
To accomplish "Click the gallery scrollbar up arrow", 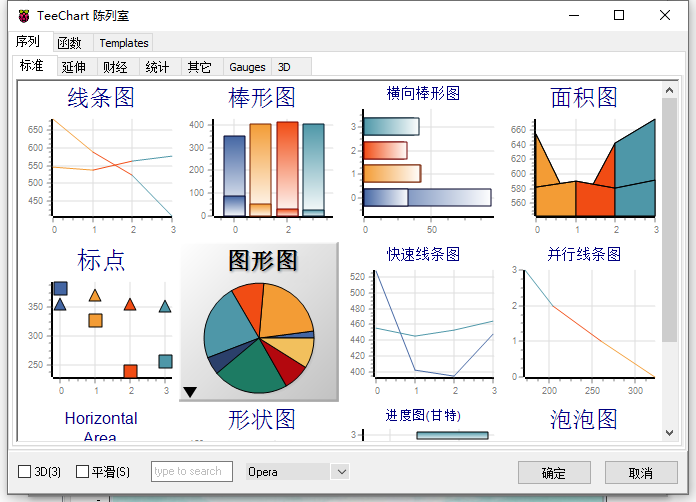I will 669,91.
